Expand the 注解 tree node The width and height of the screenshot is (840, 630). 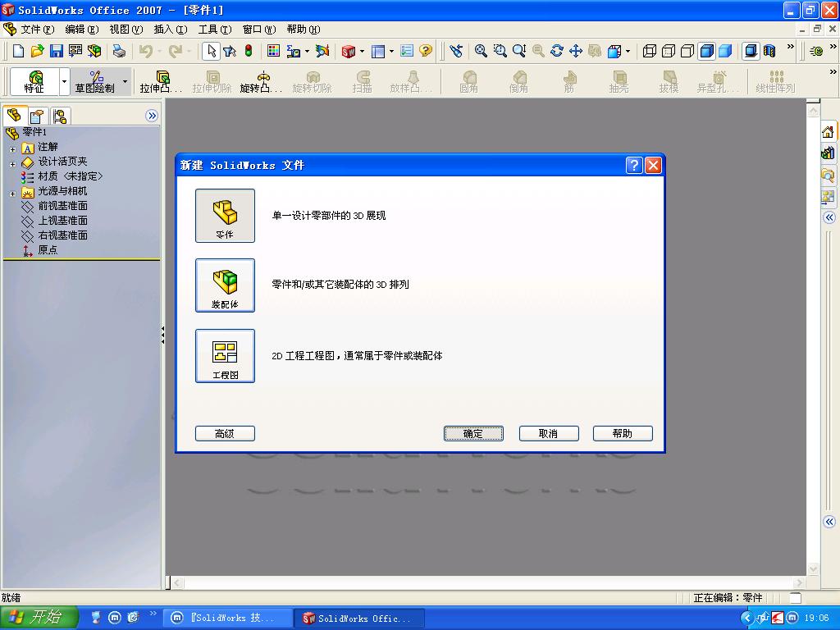tap(12, 149)
